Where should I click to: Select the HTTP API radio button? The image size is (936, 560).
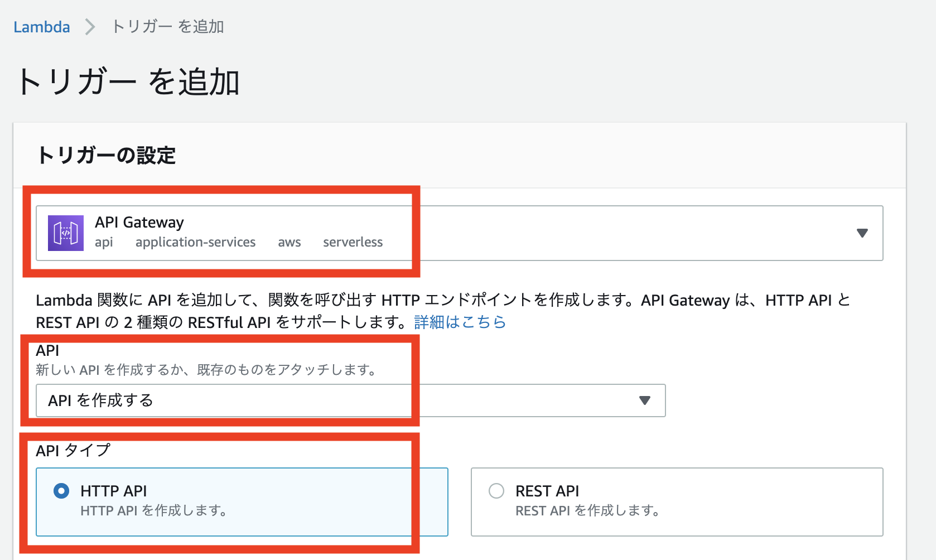(61, 491)
